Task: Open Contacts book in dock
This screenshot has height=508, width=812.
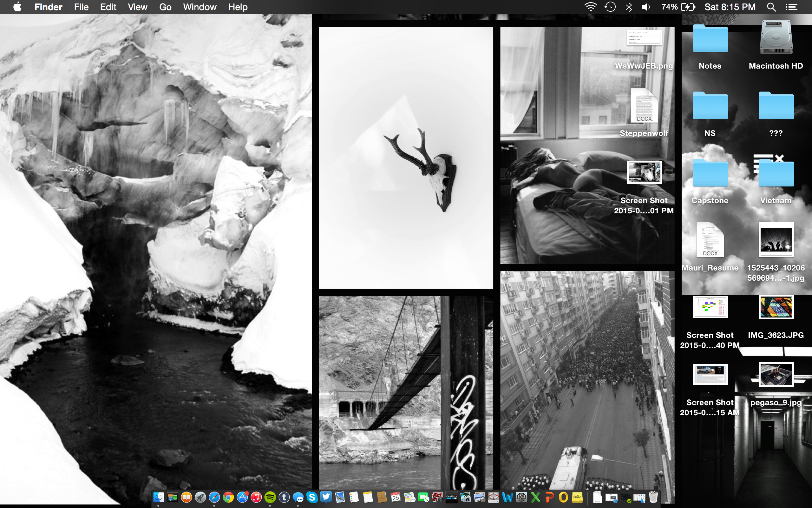Action: point(382,497)
